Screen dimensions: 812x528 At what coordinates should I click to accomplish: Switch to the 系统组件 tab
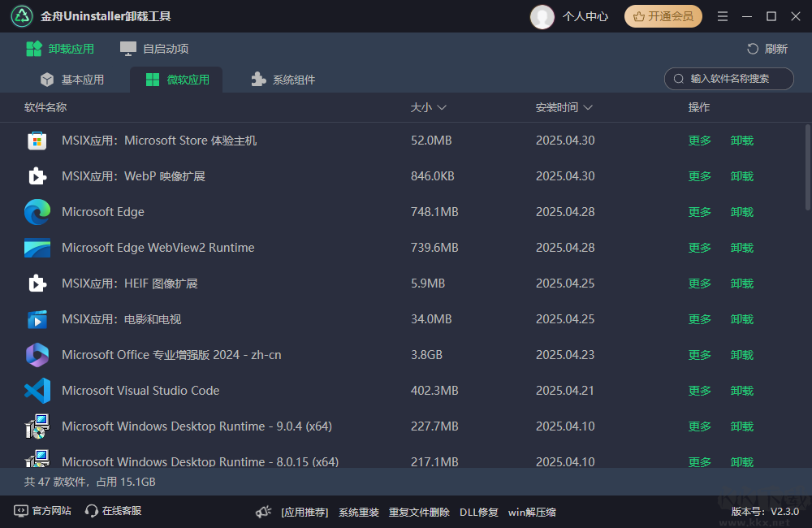[283, 80]
